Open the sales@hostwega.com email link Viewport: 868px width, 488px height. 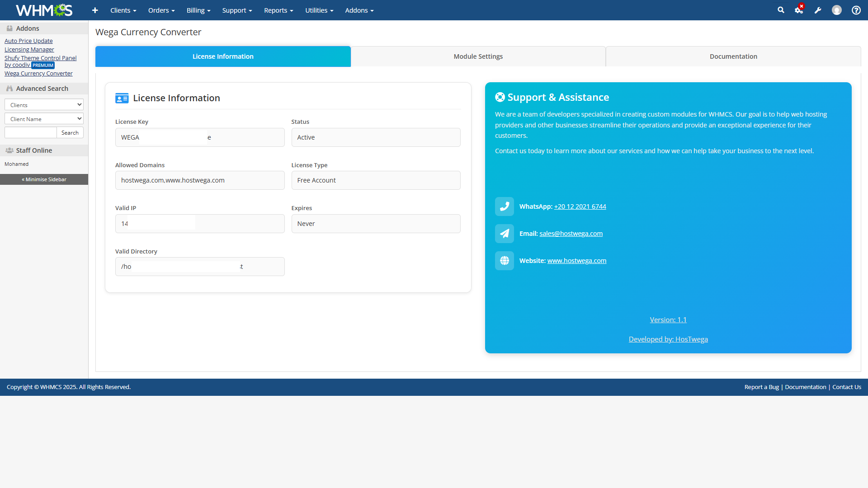click(571, 234)
